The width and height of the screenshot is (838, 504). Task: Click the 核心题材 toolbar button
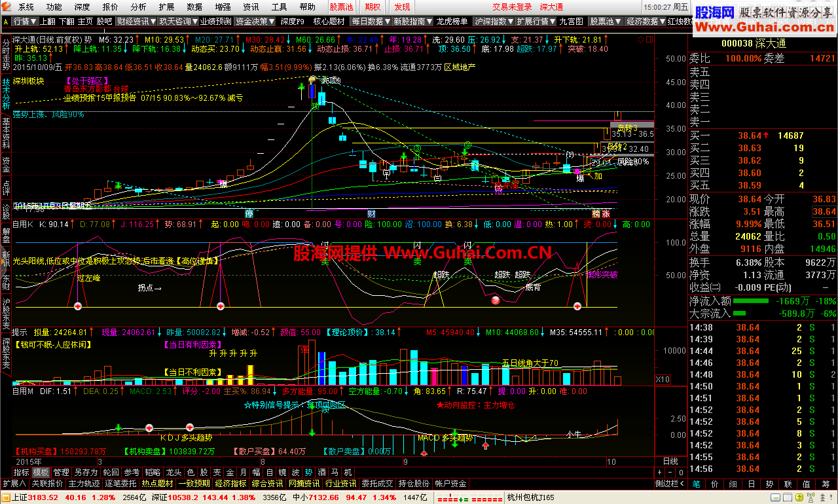pos(329,21)
